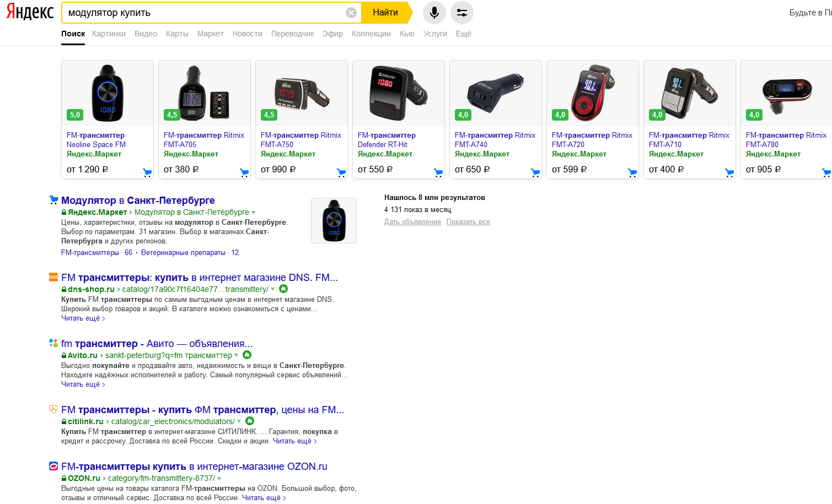Viewport: 832px width, 504px height.
Task: Click the OZON favicon
Action: pyautogui.click(x=53, y=466)
